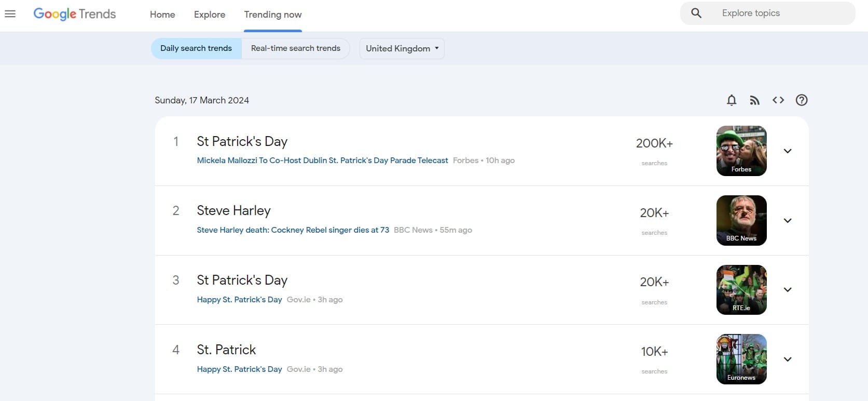Open the Mickela Mallozzi Forbes article link

tap(322, 161)
